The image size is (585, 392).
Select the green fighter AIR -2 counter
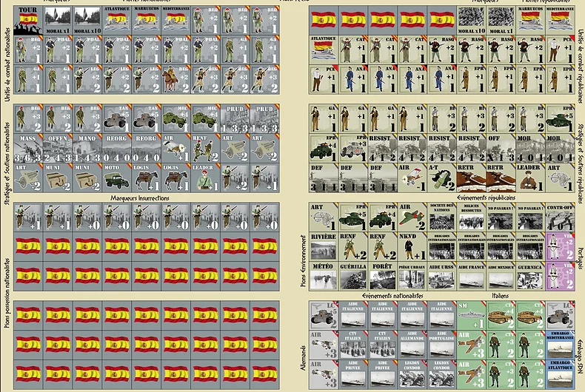(x=412, y=217)
